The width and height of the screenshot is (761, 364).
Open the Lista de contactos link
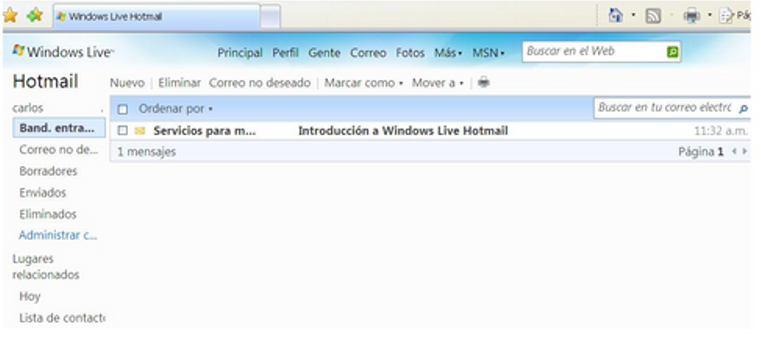point(62,318)
